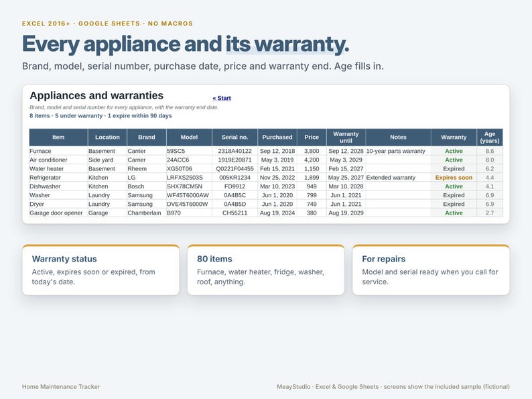
Task: Select the LG brand cell
Action: [x=147, y=178]
